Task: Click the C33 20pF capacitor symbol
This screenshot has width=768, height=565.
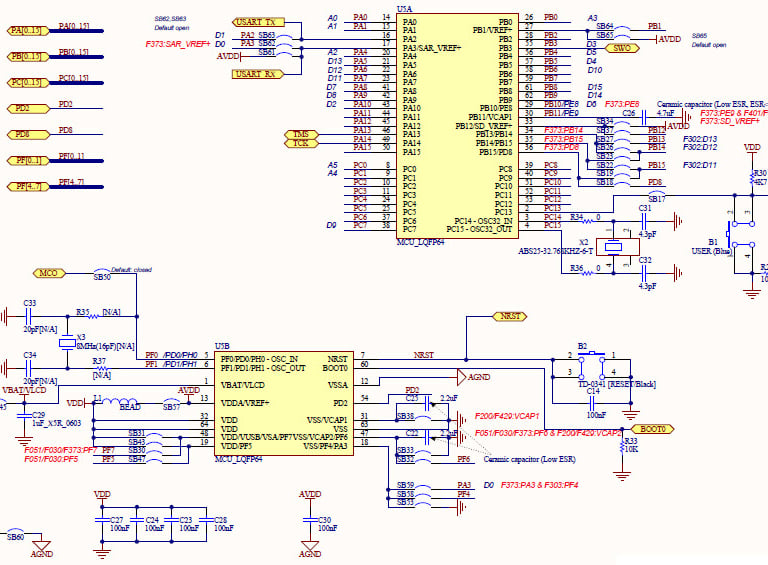Action: click(x=28, y=316)
